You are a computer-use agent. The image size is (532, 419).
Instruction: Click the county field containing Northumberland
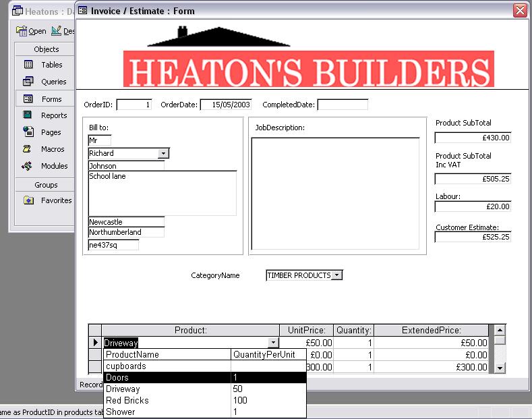(126, 232)
